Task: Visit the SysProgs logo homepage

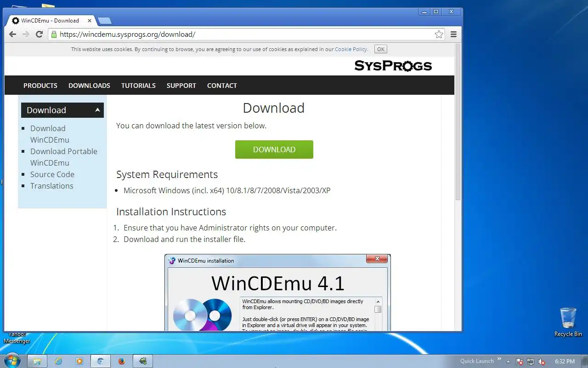Action: point(393,66)
